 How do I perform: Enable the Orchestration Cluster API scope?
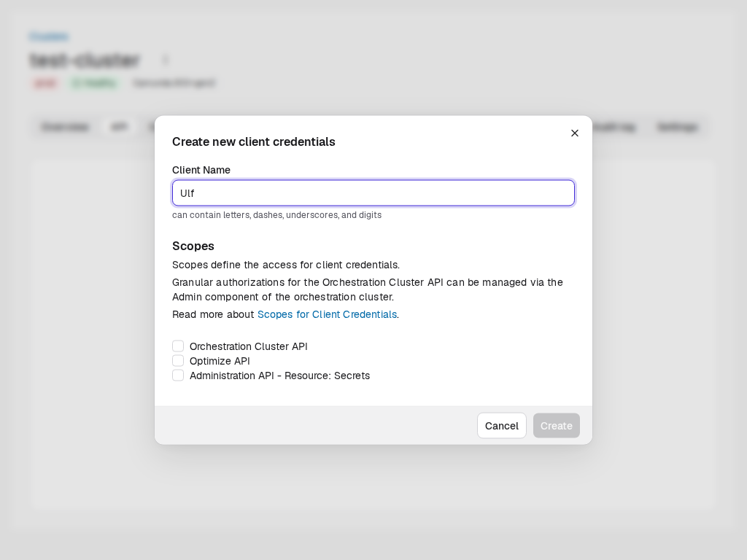pyautogui.click(x=178, y=346)
